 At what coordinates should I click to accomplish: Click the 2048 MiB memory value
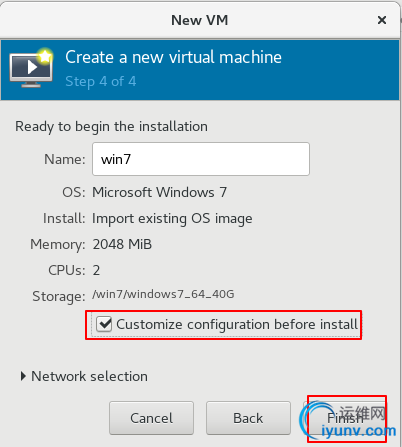(122, 244)
